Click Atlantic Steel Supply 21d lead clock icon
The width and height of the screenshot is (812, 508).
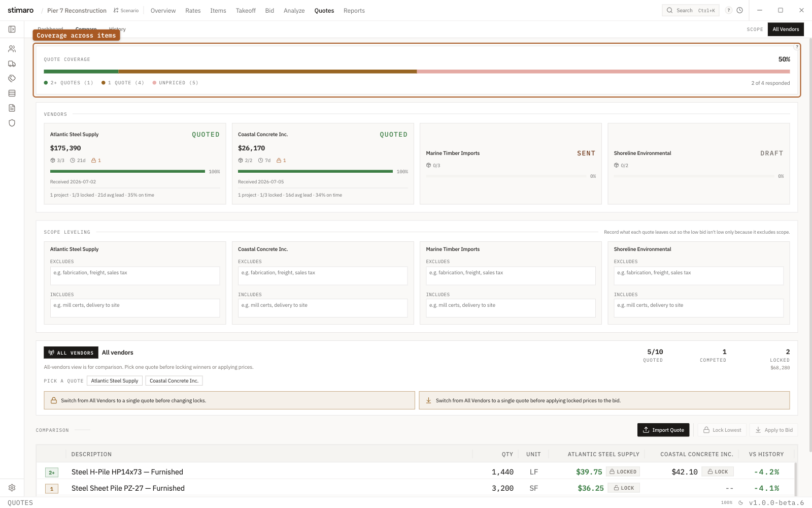pos(73,160)
